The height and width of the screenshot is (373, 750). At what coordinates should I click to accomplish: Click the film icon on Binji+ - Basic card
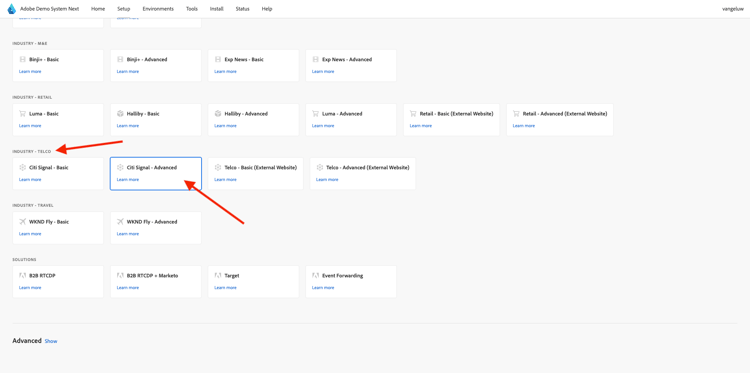tap(22, 60)
